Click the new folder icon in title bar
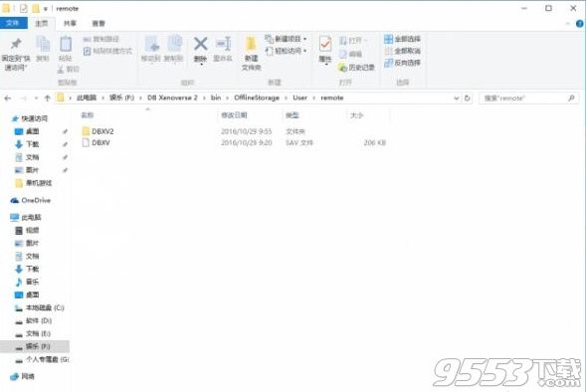The width and height of the screenshot is (586, 392). pyautogui.click(x=35, y=8)
